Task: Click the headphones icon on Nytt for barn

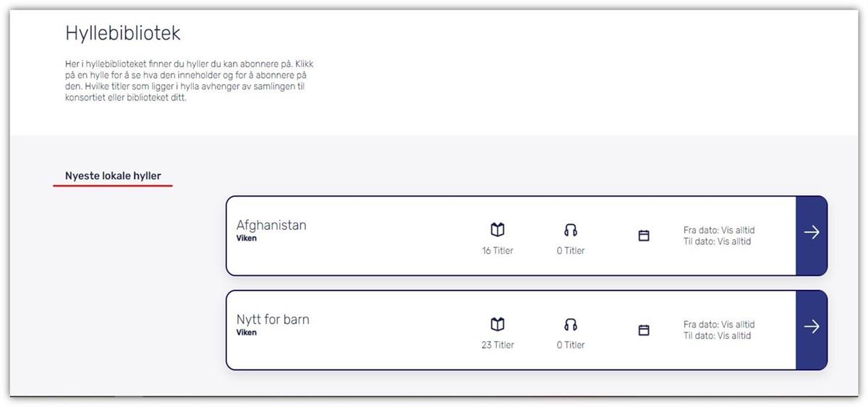Action: pos(571,325)
